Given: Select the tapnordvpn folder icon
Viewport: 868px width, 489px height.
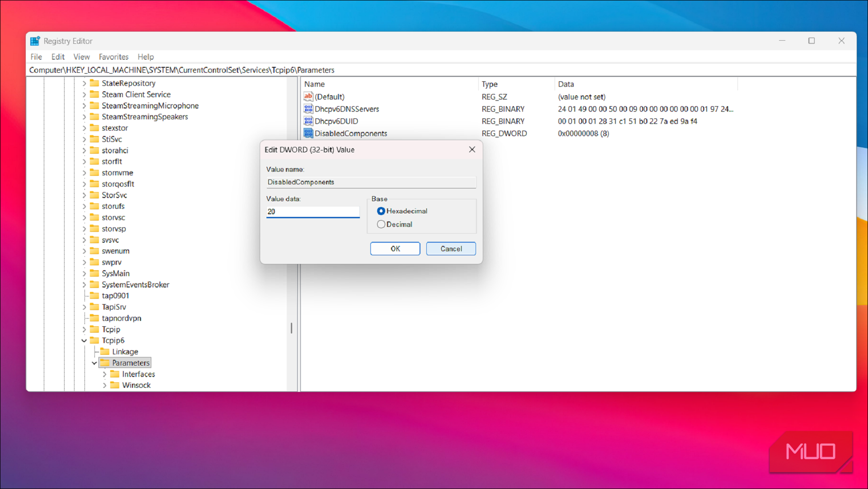Looking at the screenshot, I should coord(94,318).
